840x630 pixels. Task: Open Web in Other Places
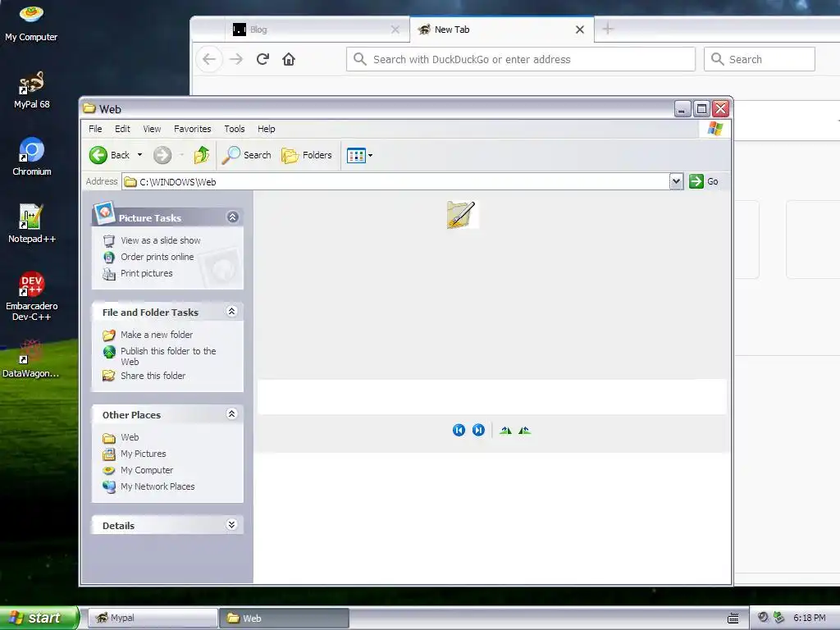click(130, 437)
